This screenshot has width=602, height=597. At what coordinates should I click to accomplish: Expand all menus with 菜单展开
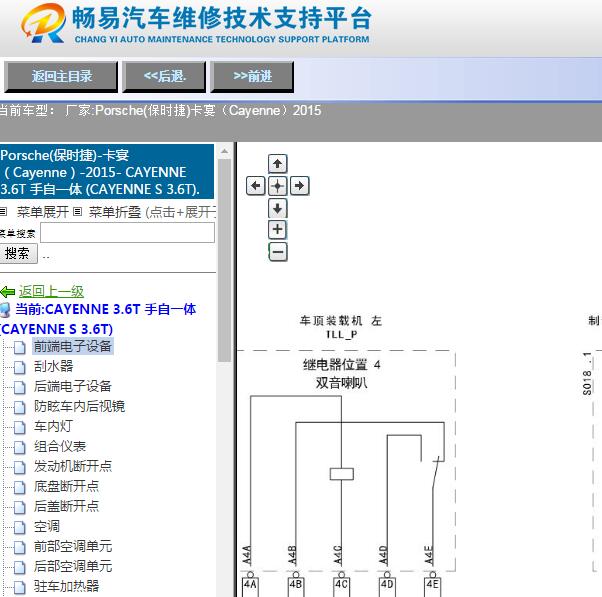(42, 212)
